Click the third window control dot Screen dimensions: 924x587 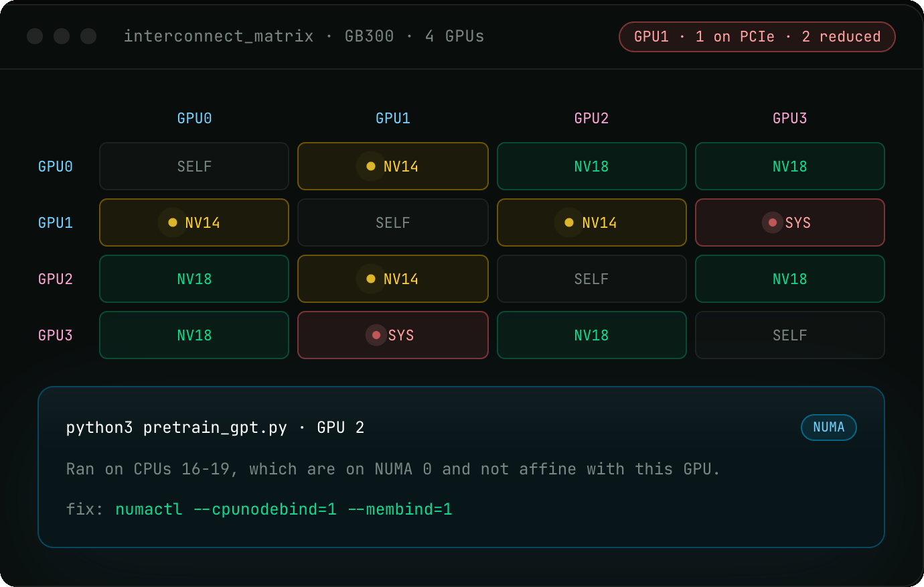click(x=88, y=36)
